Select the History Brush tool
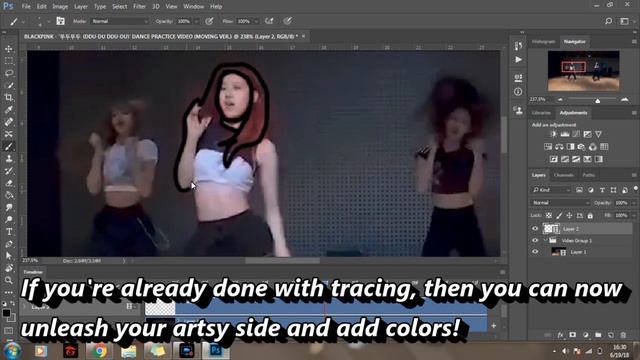This screenshot has width=640, height=360. (x=9, y=171)
